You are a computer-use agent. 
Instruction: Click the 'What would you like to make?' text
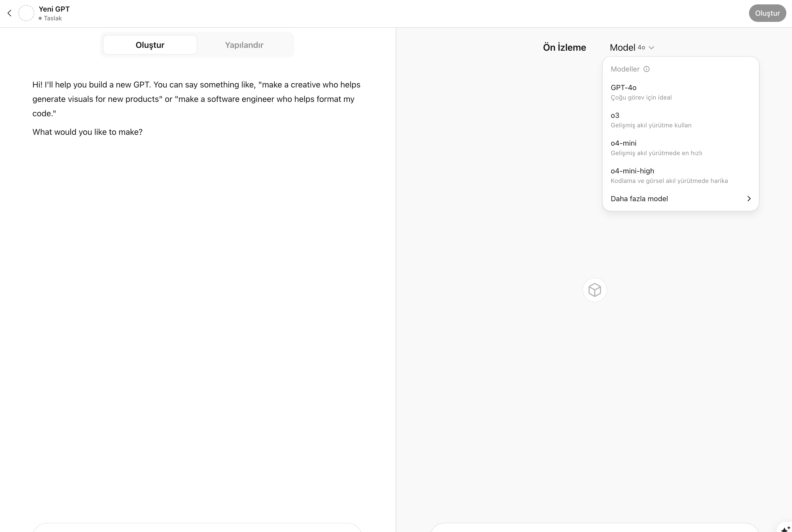pyautogui.click(x=88, y=132)
